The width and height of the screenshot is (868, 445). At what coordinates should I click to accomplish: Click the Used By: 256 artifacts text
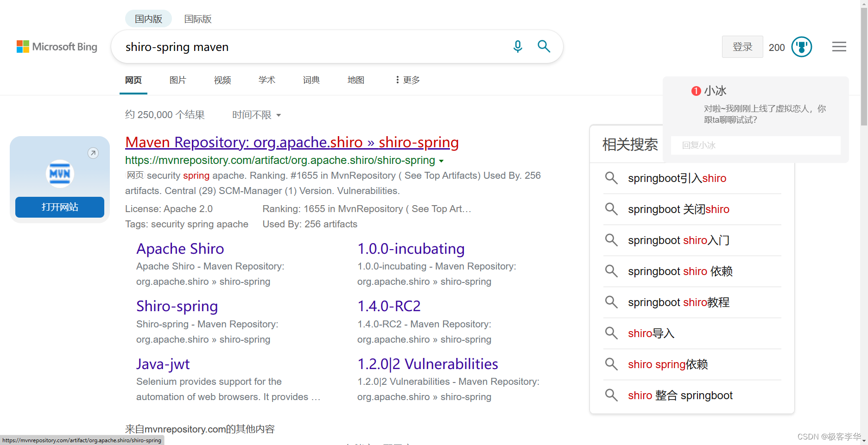(310, 224)
